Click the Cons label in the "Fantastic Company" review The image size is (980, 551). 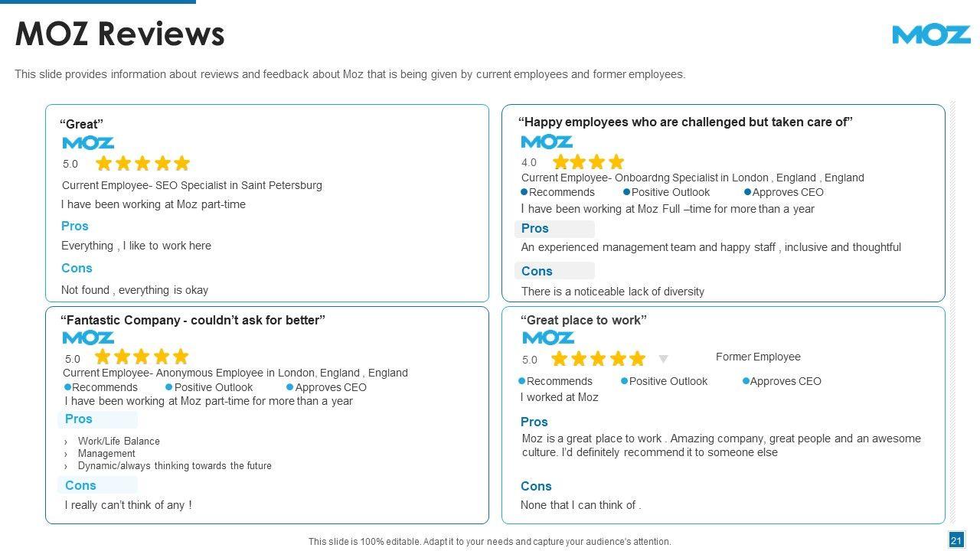pyautogui.click(x=80, y=485)
